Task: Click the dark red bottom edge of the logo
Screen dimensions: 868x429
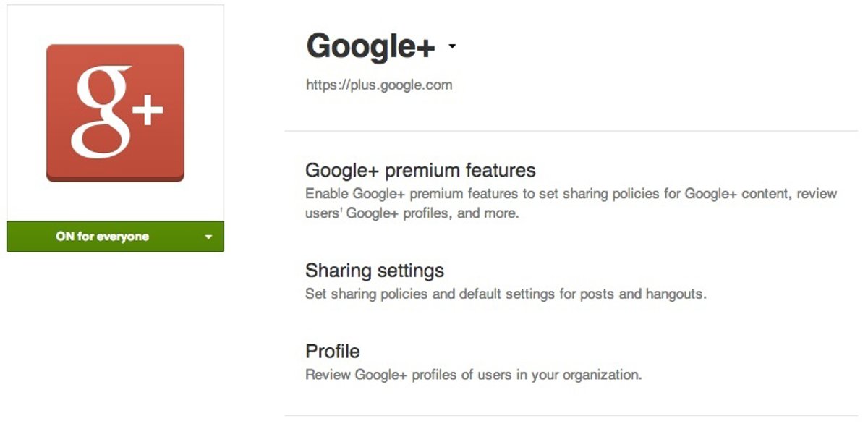Action: pos(116,179)
